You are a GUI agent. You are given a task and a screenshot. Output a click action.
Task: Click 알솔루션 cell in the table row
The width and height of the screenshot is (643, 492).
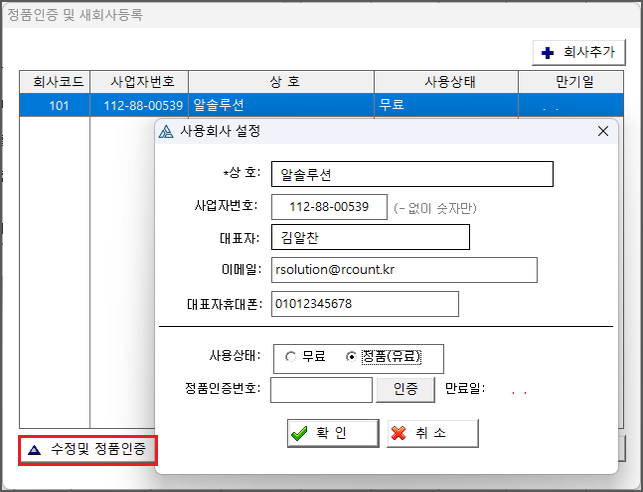click(x=281, y=105)
